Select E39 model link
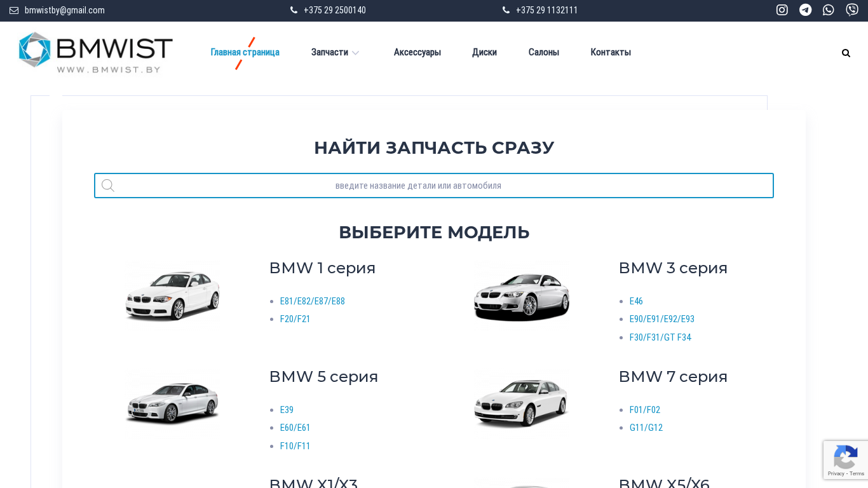Screen dimensions: 868x488 click(x=287, y=410)
